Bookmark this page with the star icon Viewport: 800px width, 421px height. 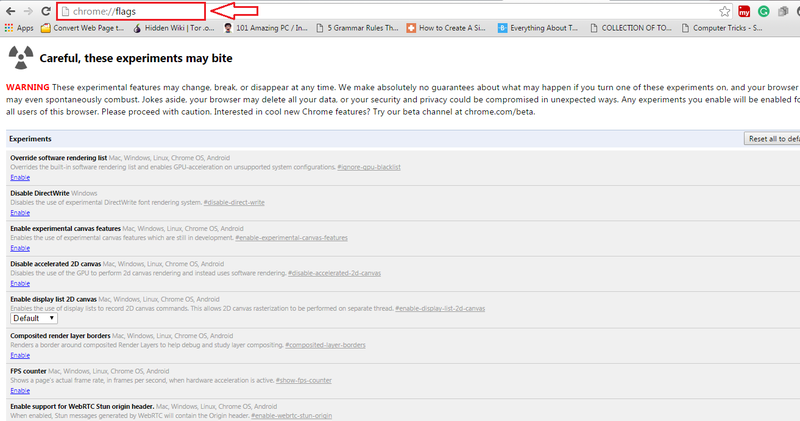coord(724,11)
